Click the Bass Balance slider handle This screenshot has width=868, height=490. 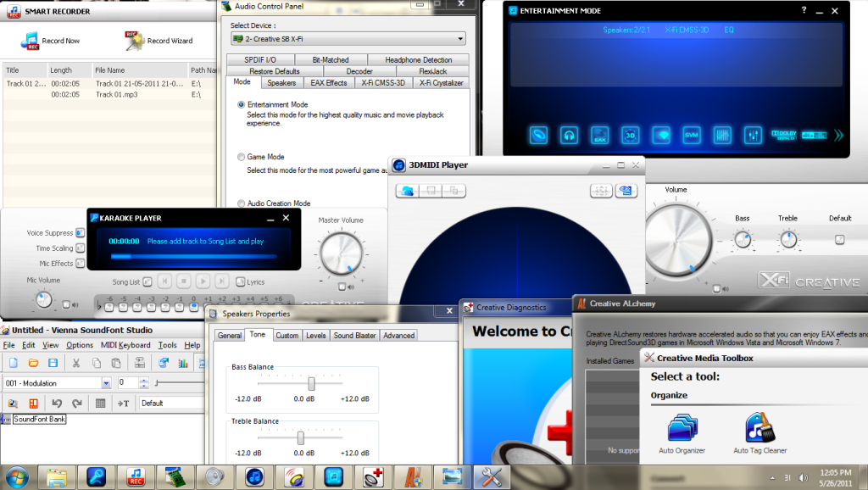(311, 383)
